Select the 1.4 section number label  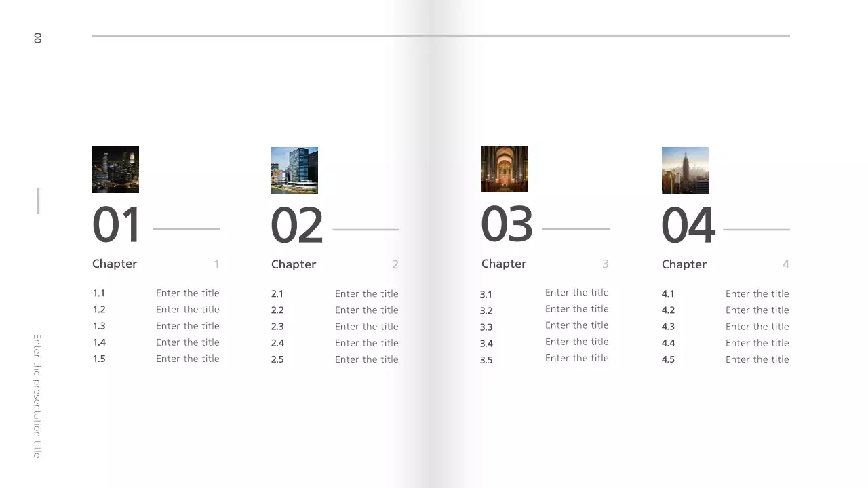click(99, 342)
